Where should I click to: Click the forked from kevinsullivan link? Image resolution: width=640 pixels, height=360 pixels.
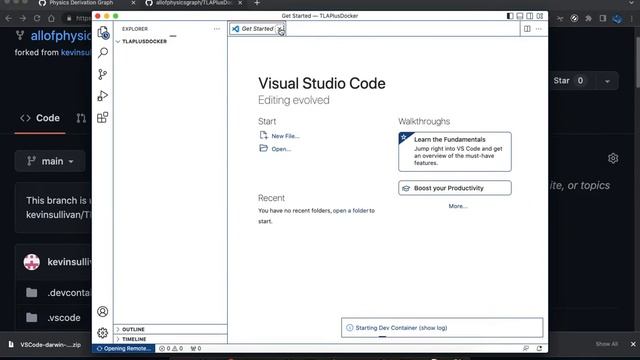click(76, 53)
